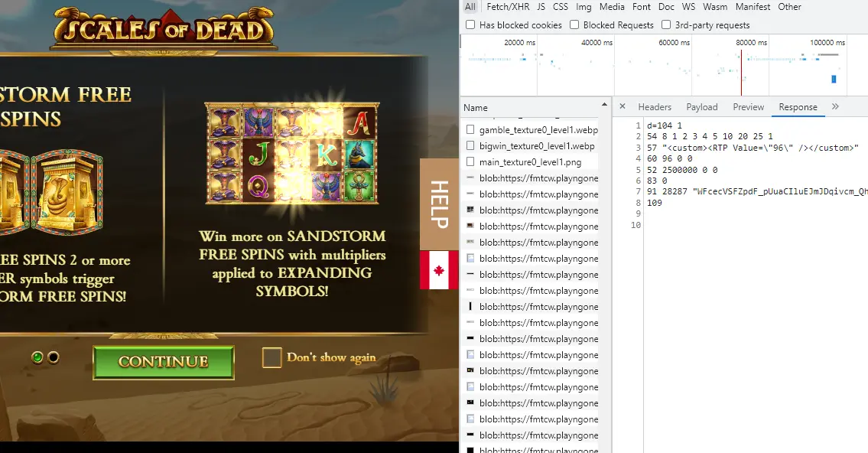868x453 pixels.
Task: Click the response line with custom RTP Value
Action: (753, 148)
